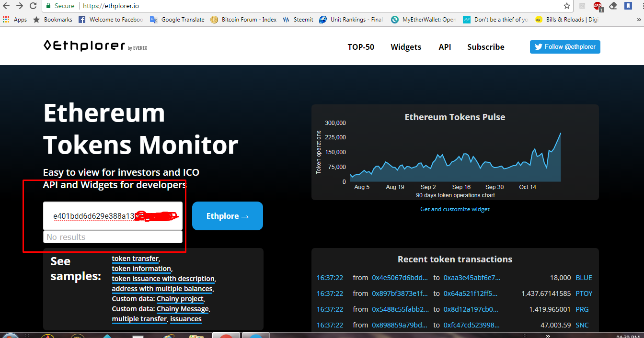The image size is (644, 338).
Task: Open Google Translate bookmark
Action: [177, 20]
